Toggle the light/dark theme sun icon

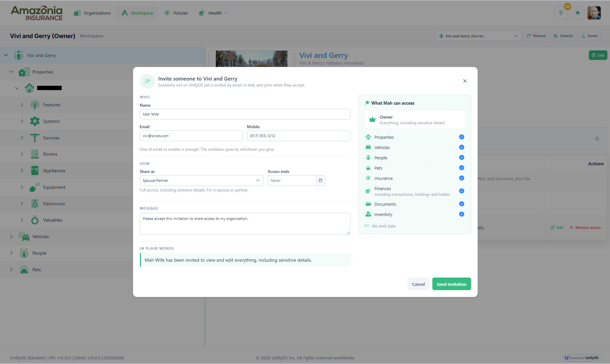578,13
